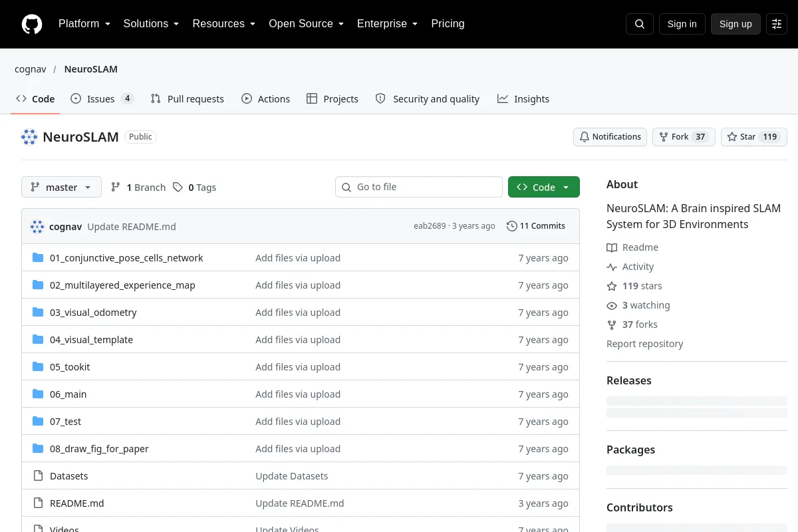Click the Packages heading

coord(631,450)
